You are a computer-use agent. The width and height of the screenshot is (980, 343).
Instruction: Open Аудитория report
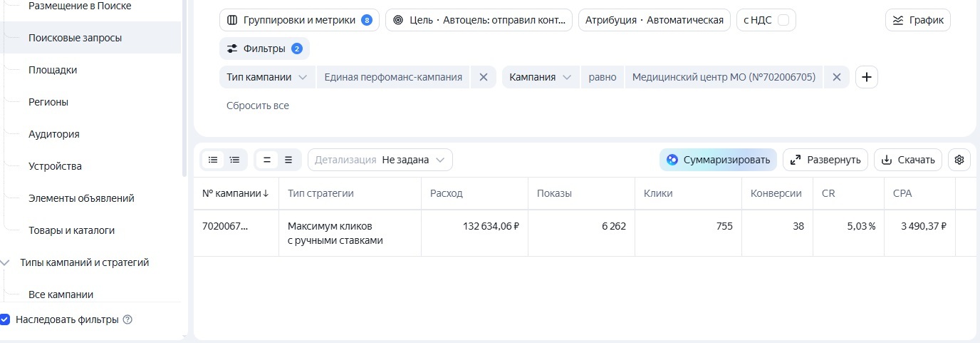(x=54, y=134)
